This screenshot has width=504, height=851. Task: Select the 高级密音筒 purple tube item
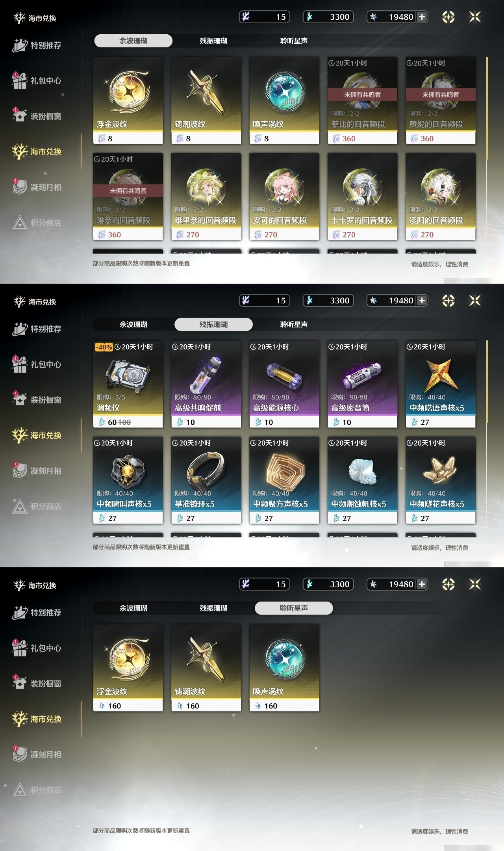[x=362, y=384]
